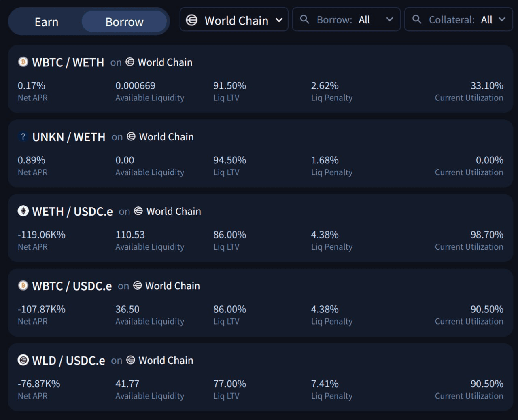This screenshot has width=518, height=420.
Task: Click the 7.41% Liq Penalty value
Action: pos(325,384)
